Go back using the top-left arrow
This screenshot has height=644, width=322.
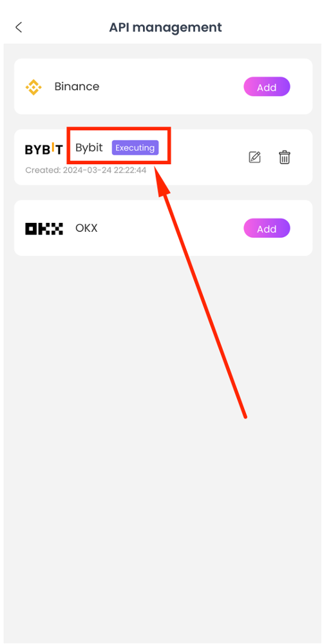(19, 28)
